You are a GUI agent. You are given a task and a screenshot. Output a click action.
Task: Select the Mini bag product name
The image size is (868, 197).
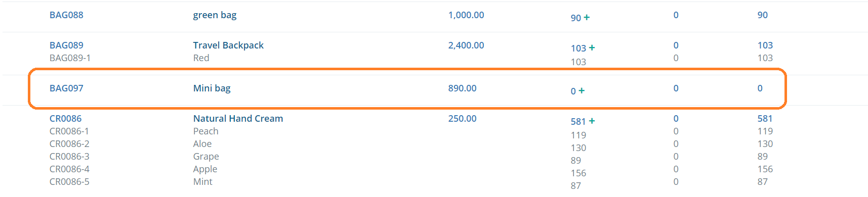click(x=212, y=88)
